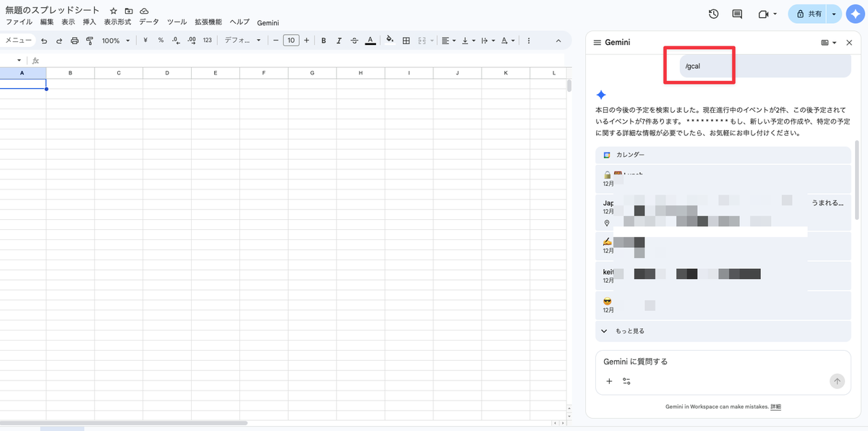This screenshot has height=431, width=868.
Task: Decrease decimal places
Action: [x=176, y=40]
